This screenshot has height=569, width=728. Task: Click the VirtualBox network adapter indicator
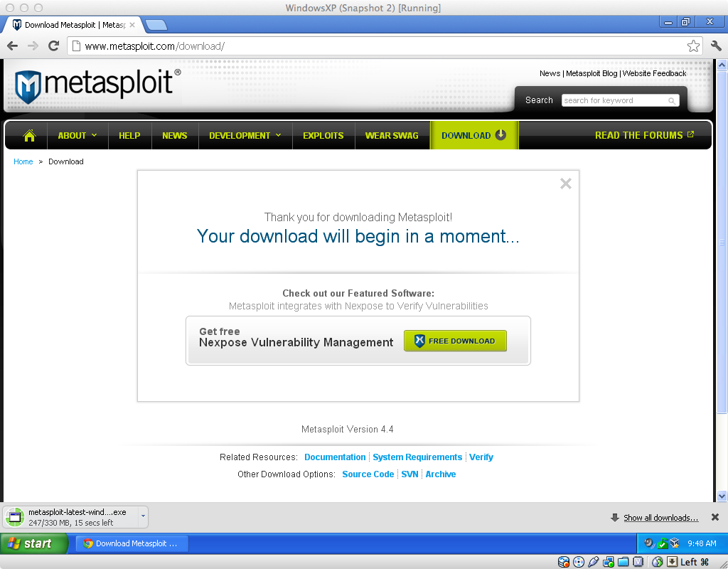coord(609,562)
